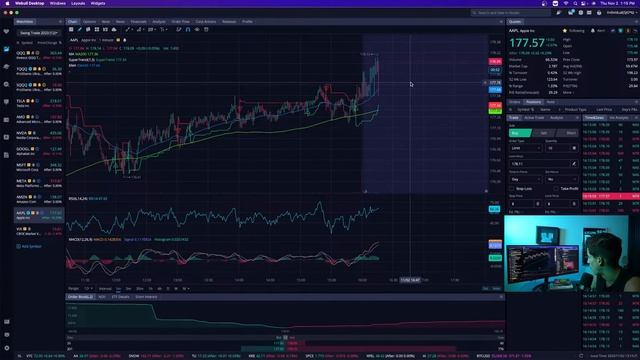The width and height of the screenshot is (640, 360).
Task: Switch to the Chart tab
Action: pos(72,22)
